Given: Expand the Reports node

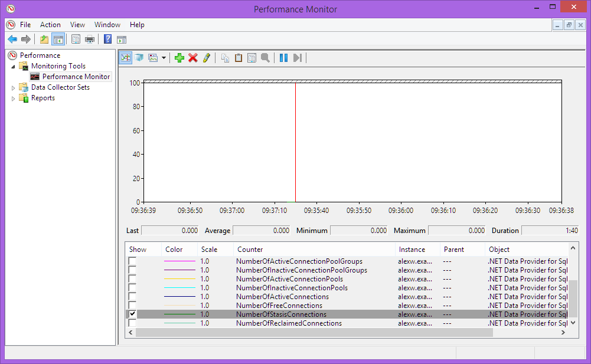Looking at the screenshot, I should pyautogui.click(x=12, y=97).
